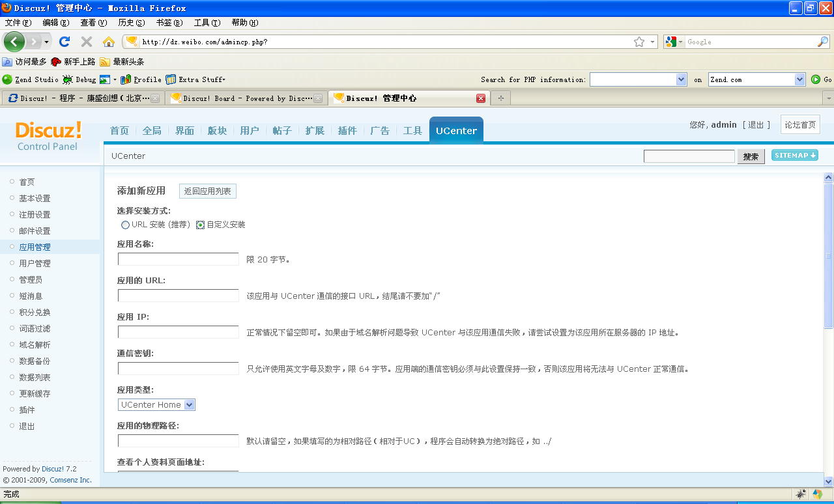Click the Comsenz Inc. footer link
834x504 pixels.
pos(70,480)
